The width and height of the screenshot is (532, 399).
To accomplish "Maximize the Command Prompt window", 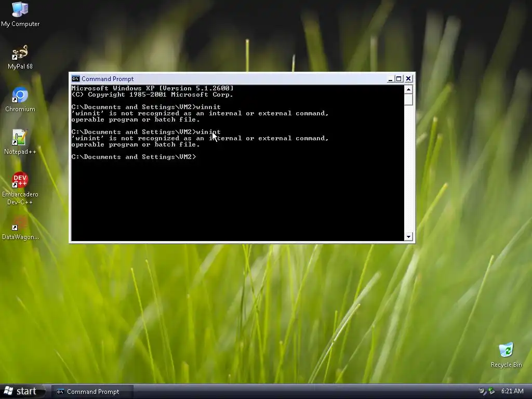I will [399, 79].
